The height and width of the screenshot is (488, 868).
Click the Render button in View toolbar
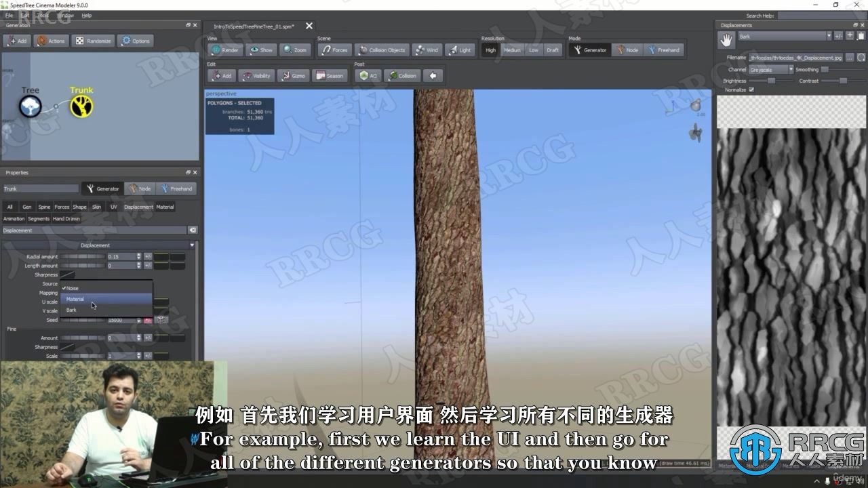pyautogui.click(x=225, y=50)
